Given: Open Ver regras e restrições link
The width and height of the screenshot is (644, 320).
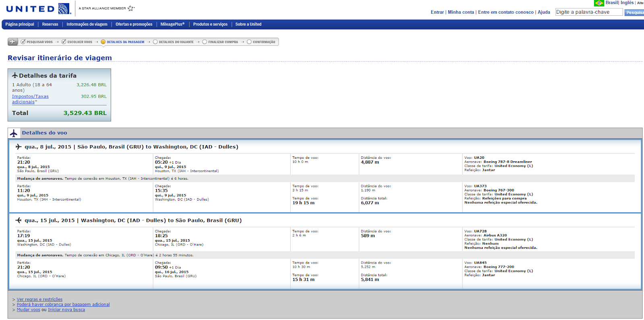Looking at the screenshot, I should (39, 299).
